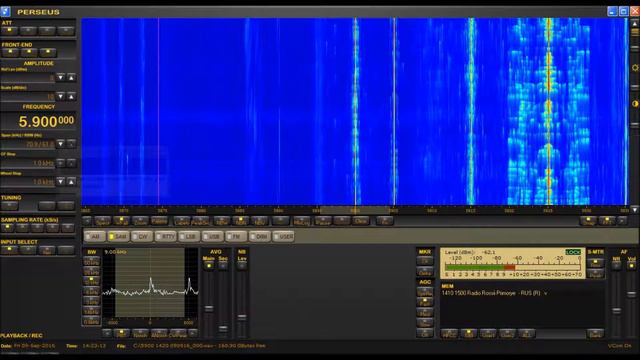Click the Radio Rossii Primorye memory entry
Viewport: 640px width, 360px height.
(494, 293)
